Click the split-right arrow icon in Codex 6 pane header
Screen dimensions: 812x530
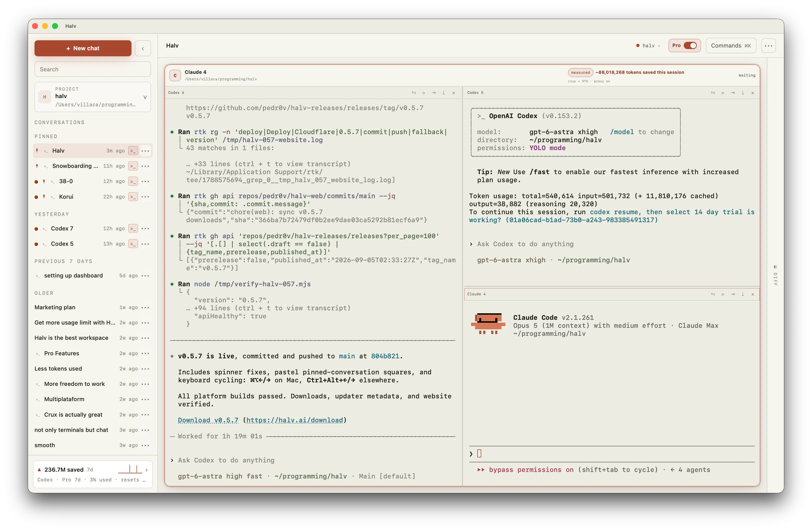point(434,93)
